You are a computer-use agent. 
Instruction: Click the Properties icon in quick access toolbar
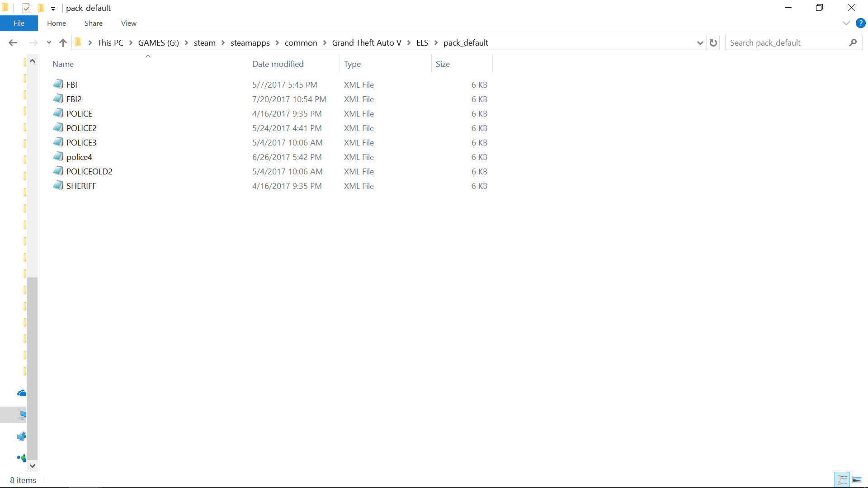coord(26,8)
